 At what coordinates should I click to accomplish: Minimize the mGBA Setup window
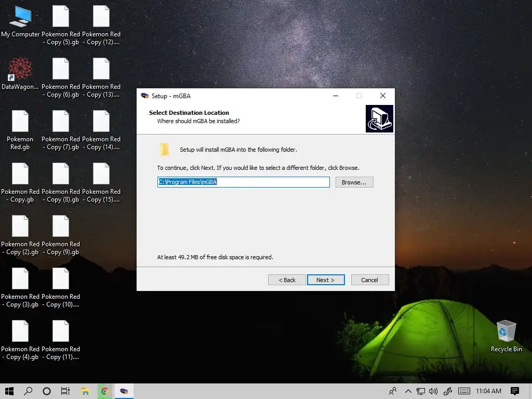336,96
